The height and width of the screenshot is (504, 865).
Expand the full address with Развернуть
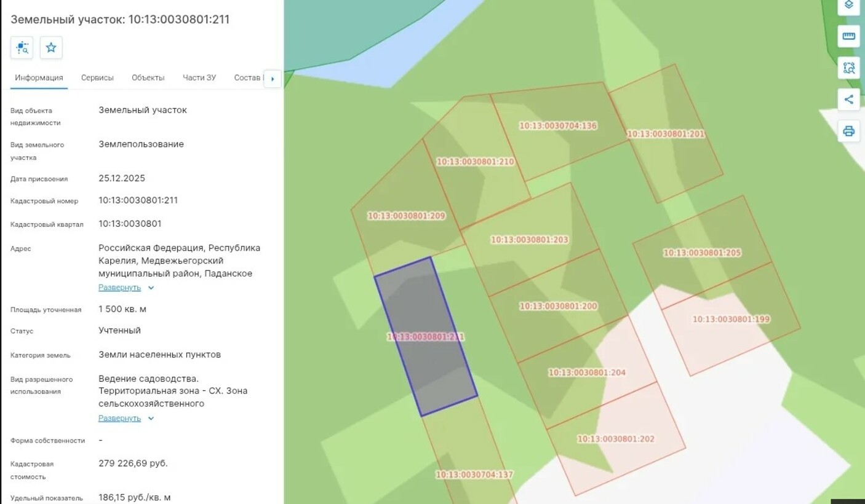120,288
